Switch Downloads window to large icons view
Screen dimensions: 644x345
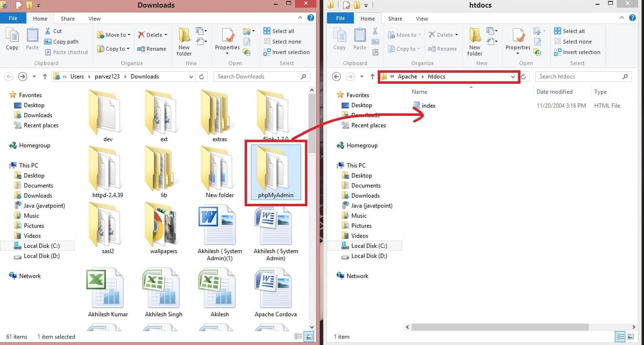(x=309, y=336)
